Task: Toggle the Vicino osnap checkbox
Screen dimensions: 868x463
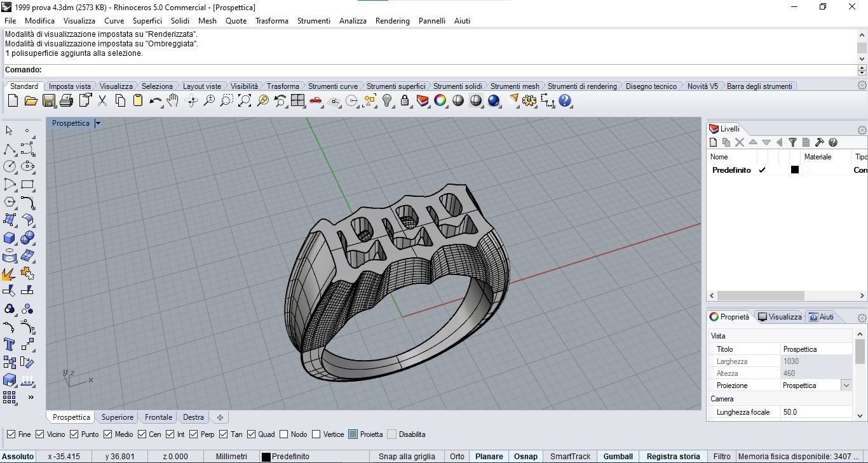Action: [39, 434]
